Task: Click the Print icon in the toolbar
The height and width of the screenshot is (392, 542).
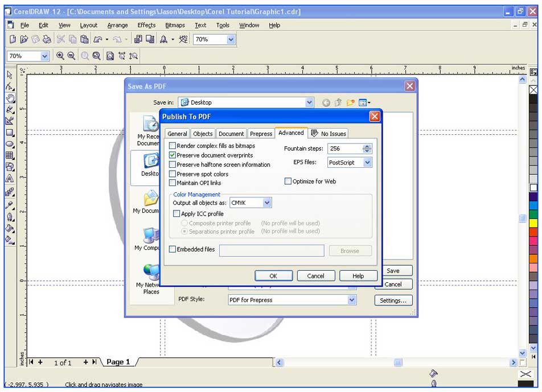Action: [x=47, y=39]
